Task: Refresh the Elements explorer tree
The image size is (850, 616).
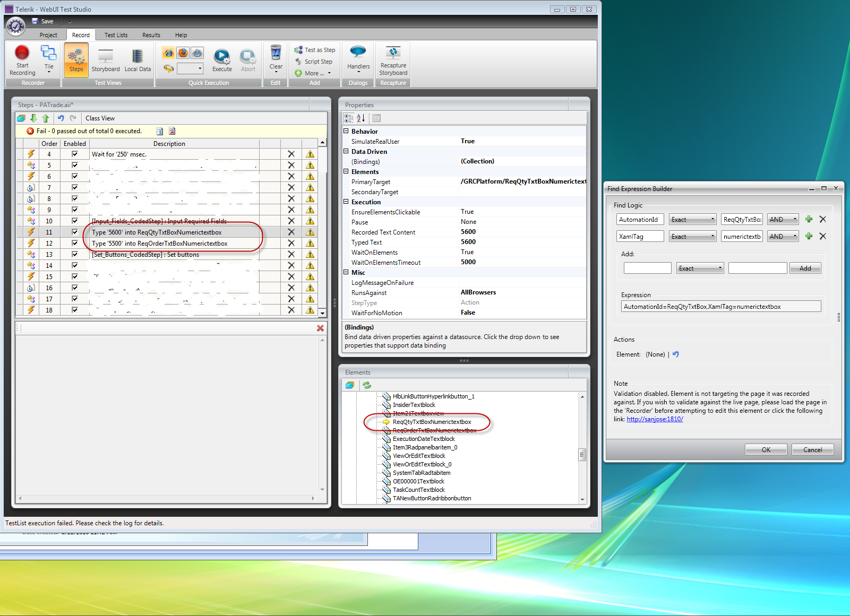Action: pyautogui.click(x=367, y=385)
